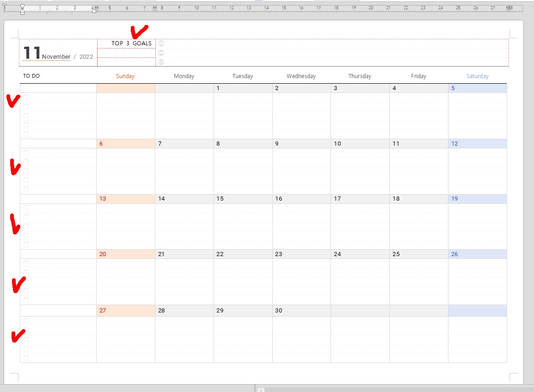The height and width of the screenshot is (392, 534).
Task: Check the first to-do box under week of 1
Action: [26, 98]
